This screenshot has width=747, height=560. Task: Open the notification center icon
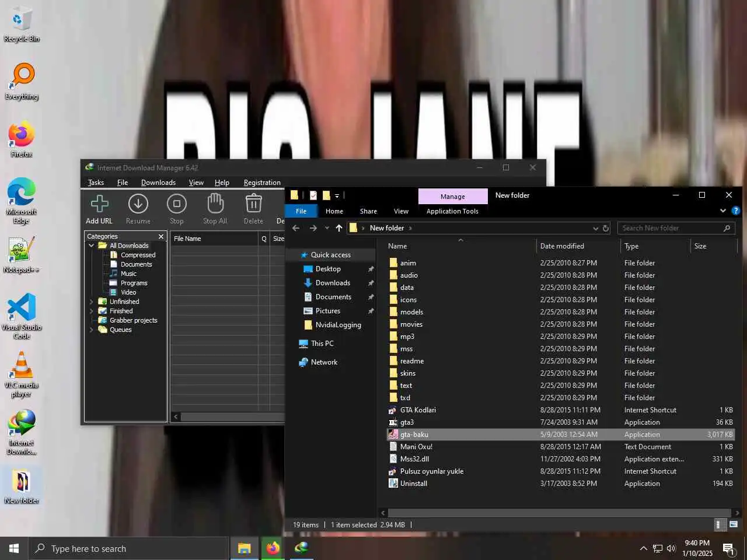[x=728, y=548]
